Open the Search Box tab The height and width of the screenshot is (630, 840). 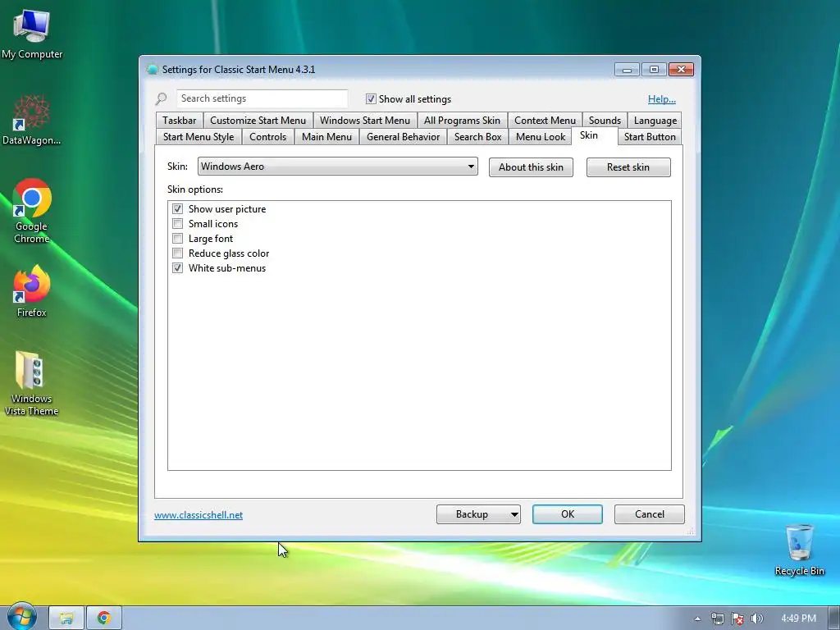coord(478,137)
